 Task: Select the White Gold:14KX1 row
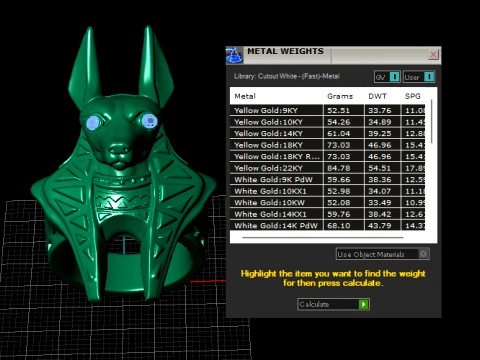[327, 214]
